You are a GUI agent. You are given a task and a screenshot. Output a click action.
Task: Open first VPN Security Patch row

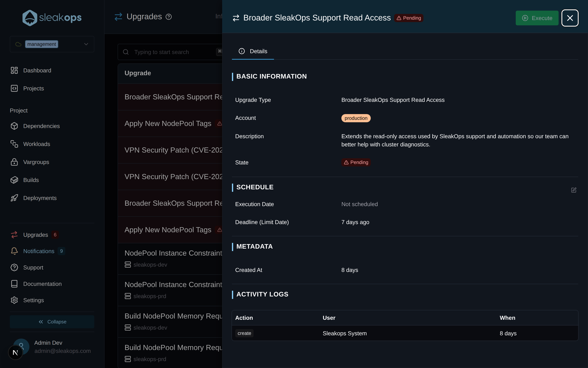(170, 150)
